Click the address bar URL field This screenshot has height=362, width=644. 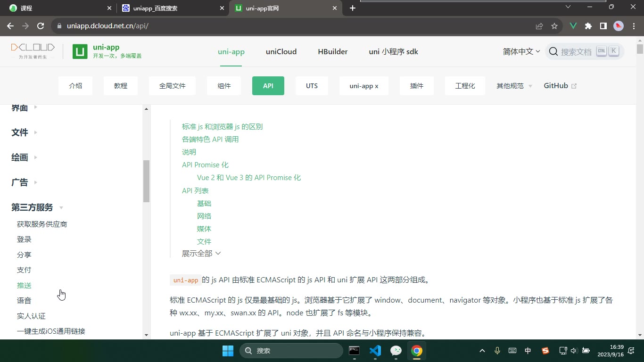click(x=292, y=26)
